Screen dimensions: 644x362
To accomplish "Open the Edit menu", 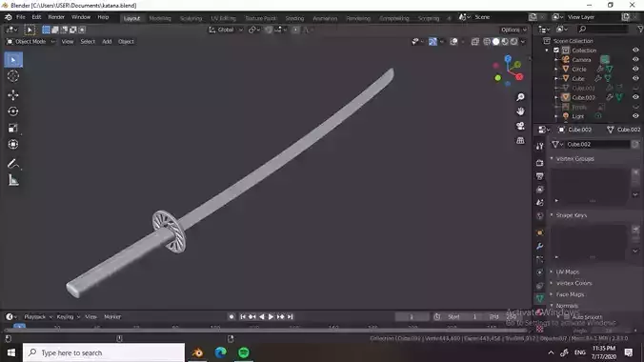I will (36, 17).
